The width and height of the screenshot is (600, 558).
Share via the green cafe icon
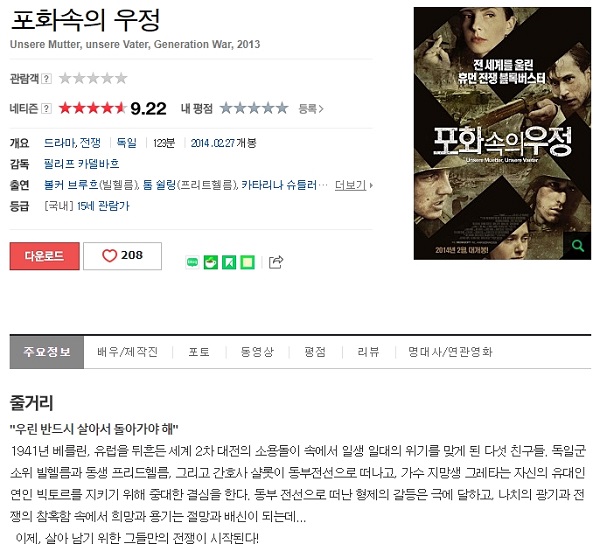coord(211,263)
